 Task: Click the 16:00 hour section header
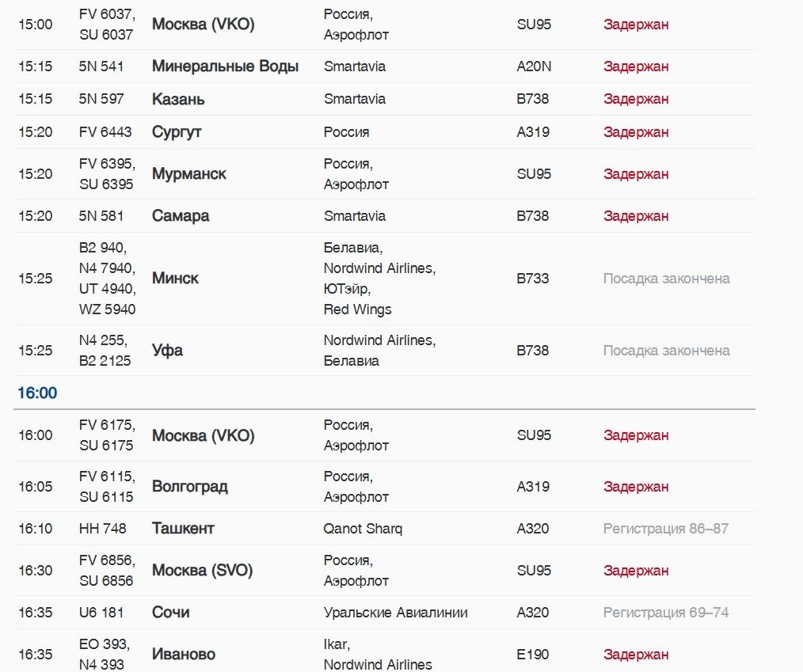pyautogui.click(x=37, y=393)
